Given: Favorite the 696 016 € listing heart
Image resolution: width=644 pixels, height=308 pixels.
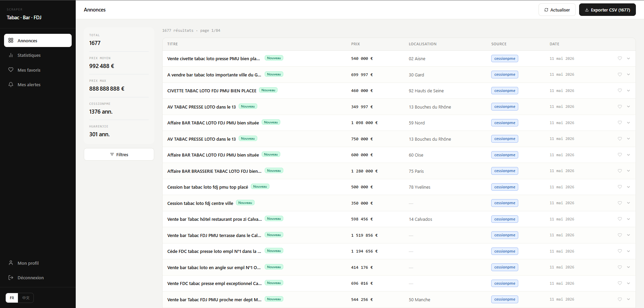Looking at the screenshot, I should pyautogui.click(x=620, y=283).
